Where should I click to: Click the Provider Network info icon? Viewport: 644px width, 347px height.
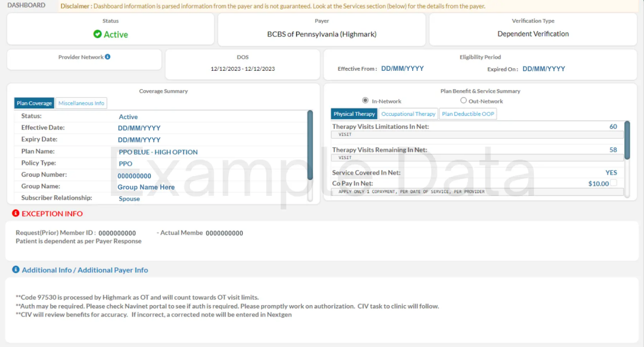click(108, 57)
